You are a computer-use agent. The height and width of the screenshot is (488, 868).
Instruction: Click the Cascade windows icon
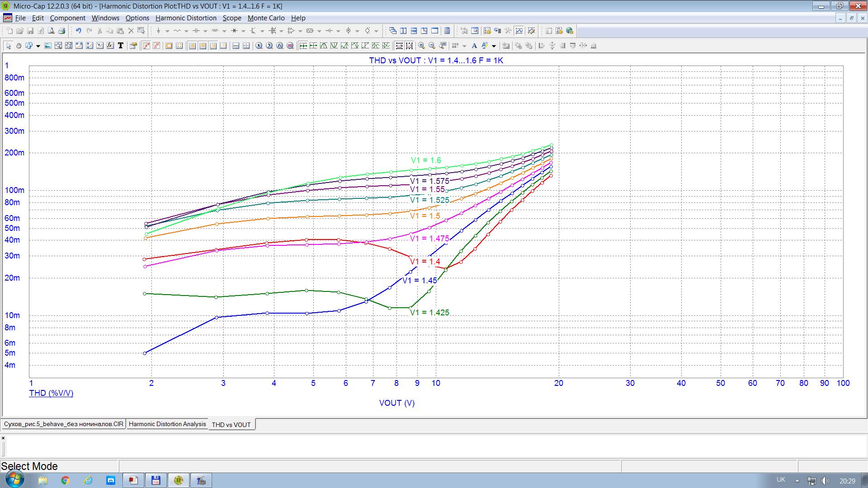point(392,31)
